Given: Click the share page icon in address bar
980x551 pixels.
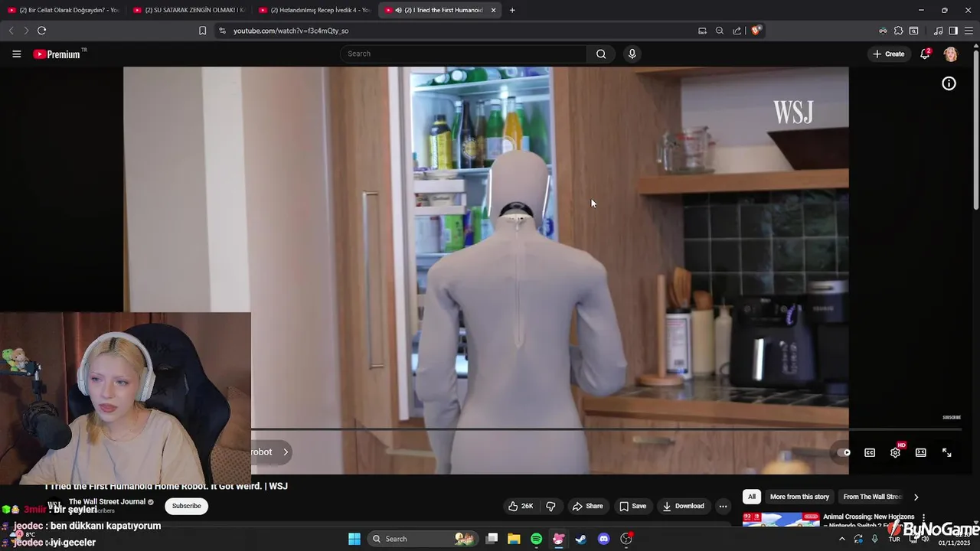Looking at the screenshot, I should pos(737,31).
